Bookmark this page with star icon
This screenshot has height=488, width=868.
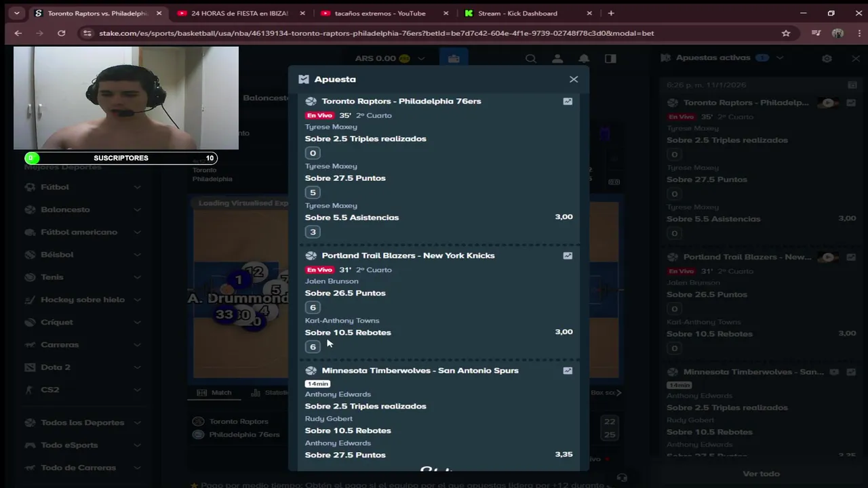pyautogui.click(x=786, y=33)
